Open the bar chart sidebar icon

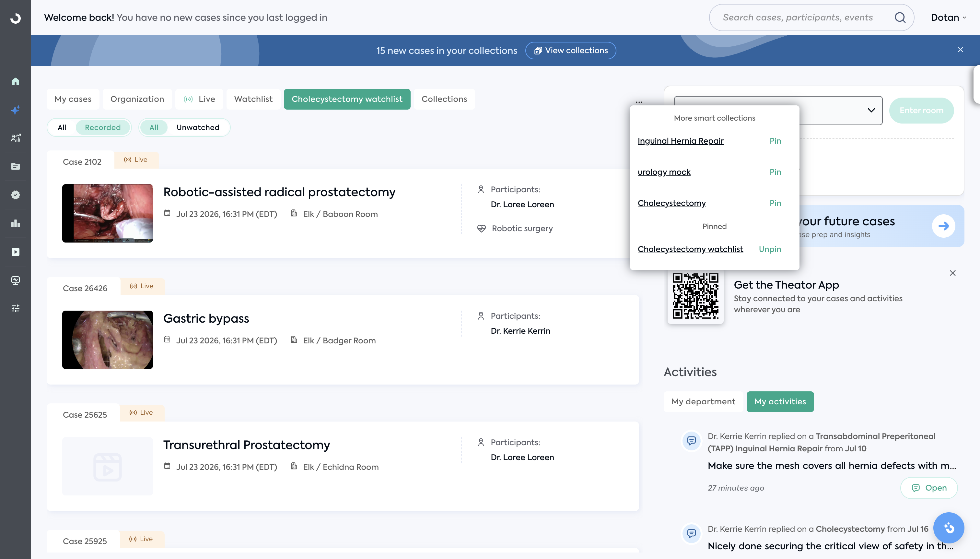15,223
